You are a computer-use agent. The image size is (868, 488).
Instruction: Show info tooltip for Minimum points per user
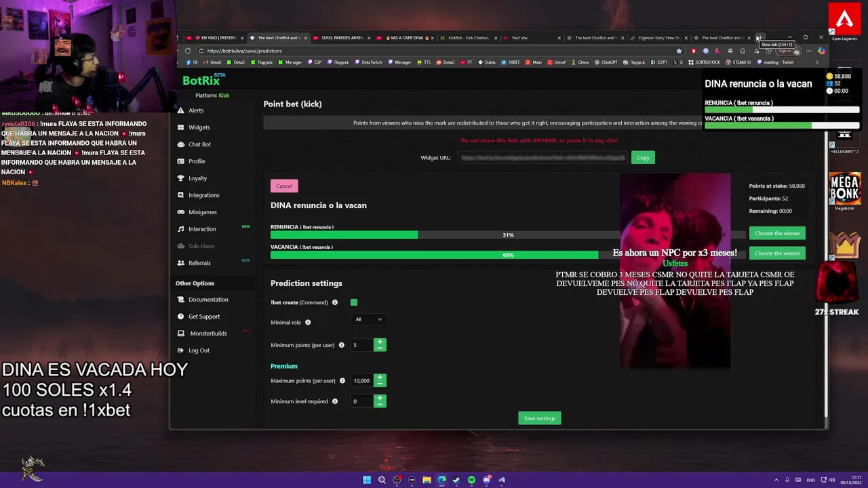(x=342, y=345)
